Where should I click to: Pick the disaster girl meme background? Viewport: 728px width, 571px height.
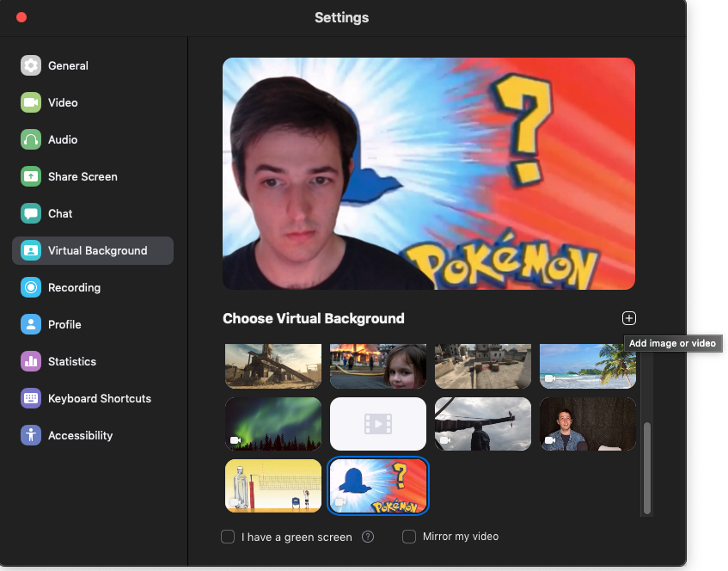[377, 365]
